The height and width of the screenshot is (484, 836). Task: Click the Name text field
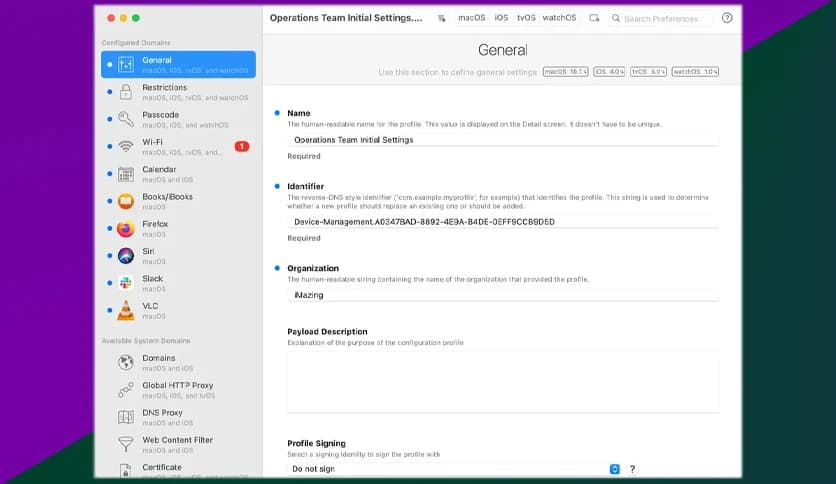click(x=503, y=140)
